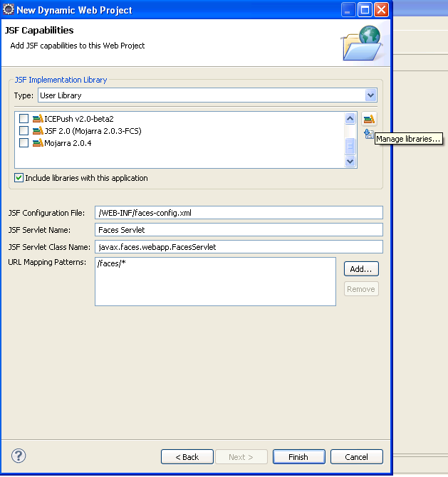
Task: Click the JSF 2.0 Mojarra library icon
Action: [x=38, y=131]
